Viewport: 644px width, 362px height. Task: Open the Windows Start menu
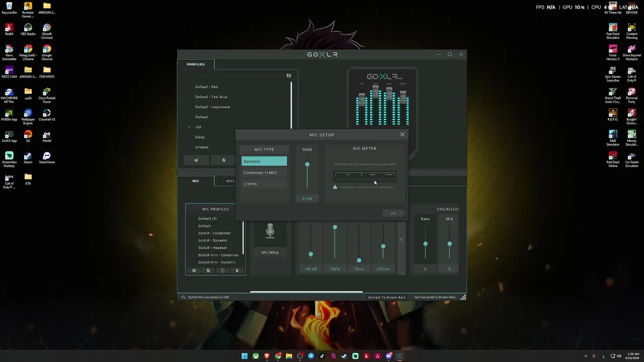(245, 356)
